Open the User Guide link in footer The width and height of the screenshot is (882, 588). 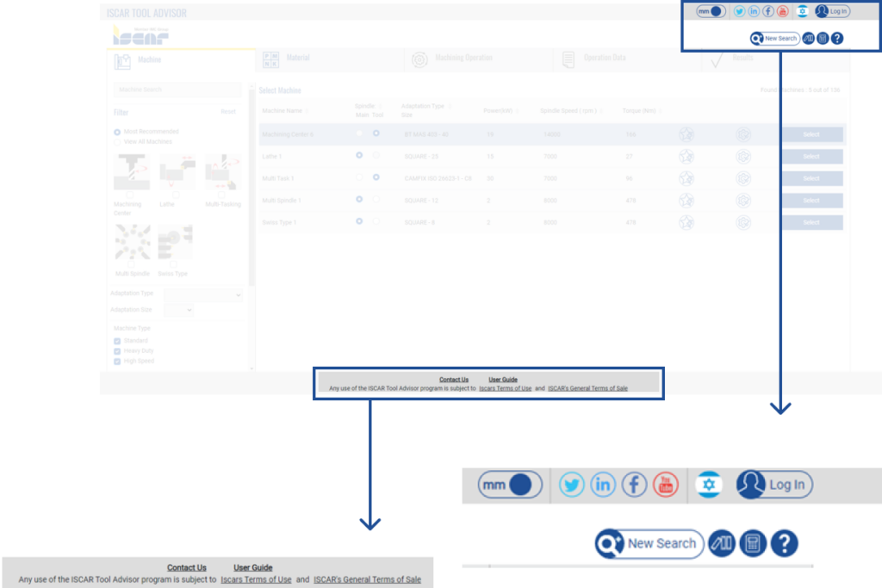pos(503,380)
